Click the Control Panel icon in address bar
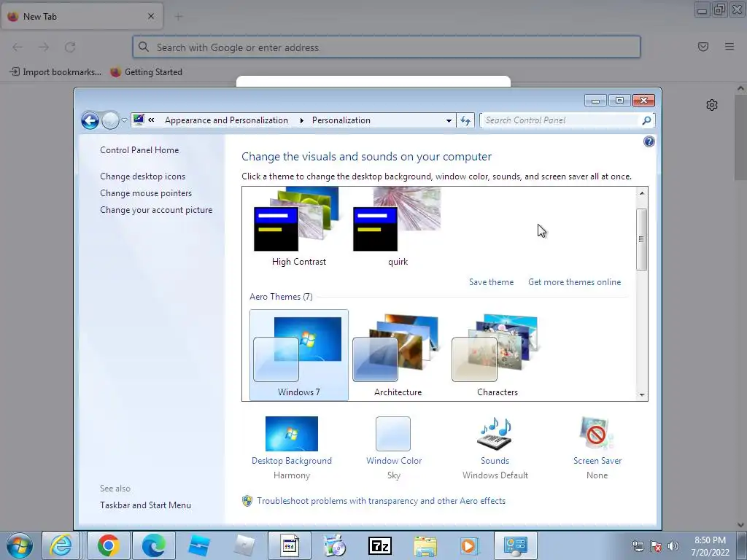The height and width of the screenshot is (560, 747). [139, 120]
